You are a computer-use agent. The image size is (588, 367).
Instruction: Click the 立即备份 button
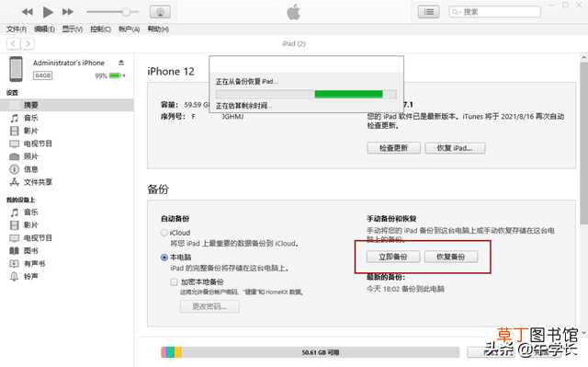393,257
